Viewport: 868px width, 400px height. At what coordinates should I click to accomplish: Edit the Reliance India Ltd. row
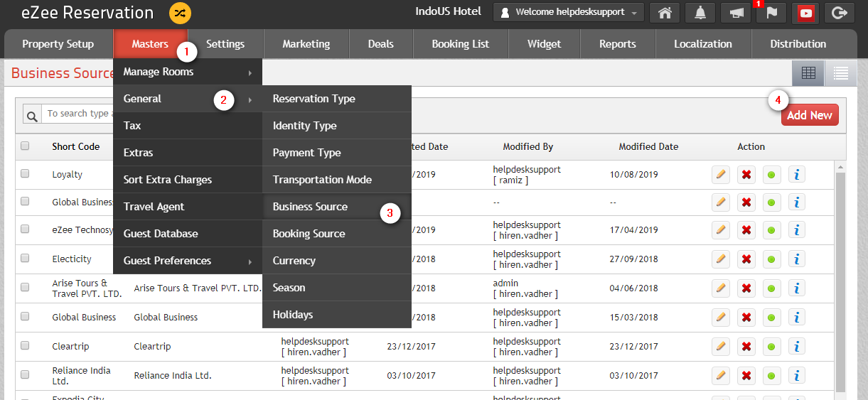[721, 376]
